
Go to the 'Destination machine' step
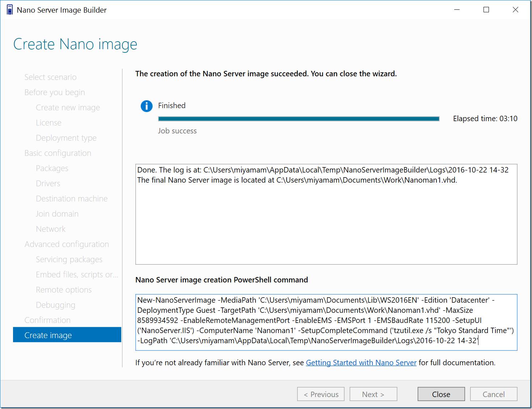(72, 199)
